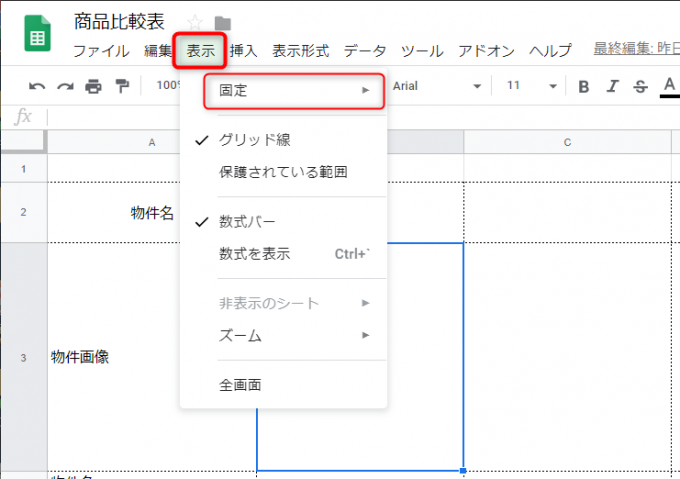This screenshot has height=479, width=680.
Task: Select row 2 header
Action: [23, 212]
